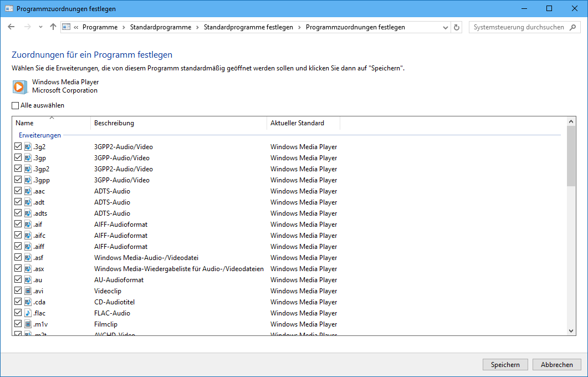Image resolution: width=588 pixels, height=377 pixels.
Task: Click the .flac music note icon
Action: [x=28, y=313]
